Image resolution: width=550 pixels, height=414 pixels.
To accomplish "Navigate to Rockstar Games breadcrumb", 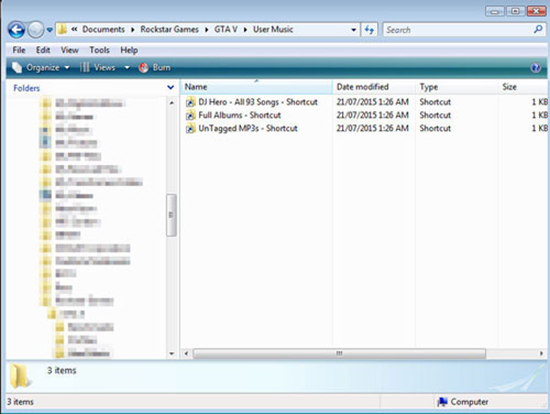I will coord(169,29).
